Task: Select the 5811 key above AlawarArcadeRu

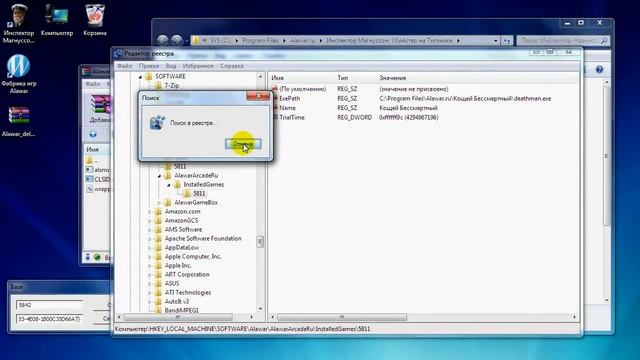Action: tap(180, 167)
